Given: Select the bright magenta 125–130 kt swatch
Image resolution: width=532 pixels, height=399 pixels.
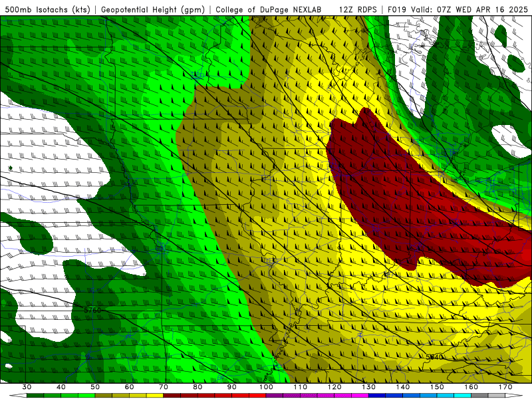Looking at the screenshot, I should click(x=360, y=395).
